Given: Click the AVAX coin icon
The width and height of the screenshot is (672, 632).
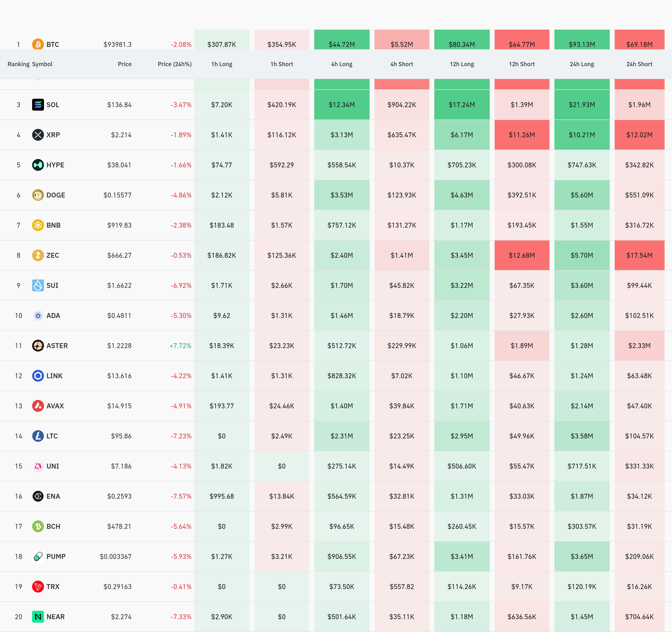Looking at the screenshot, I should [x=38, y=406].
